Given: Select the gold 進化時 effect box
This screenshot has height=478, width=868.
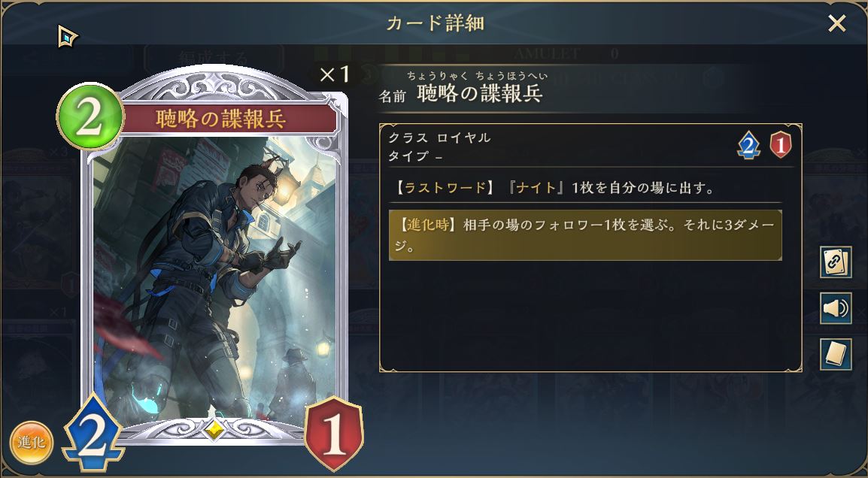Looking at the screenshot, I should [585, 235].
